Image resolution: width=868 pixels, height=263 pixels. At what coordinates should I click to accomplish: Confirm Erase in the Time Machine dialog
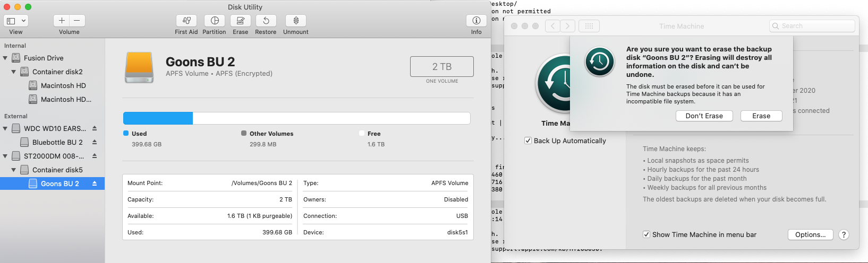[761, 116]
